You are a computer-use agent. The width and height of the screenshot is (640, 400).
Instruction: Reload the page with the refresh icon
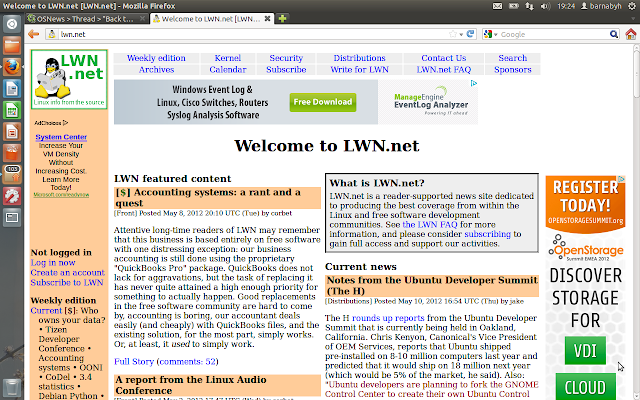click(471, 34)
